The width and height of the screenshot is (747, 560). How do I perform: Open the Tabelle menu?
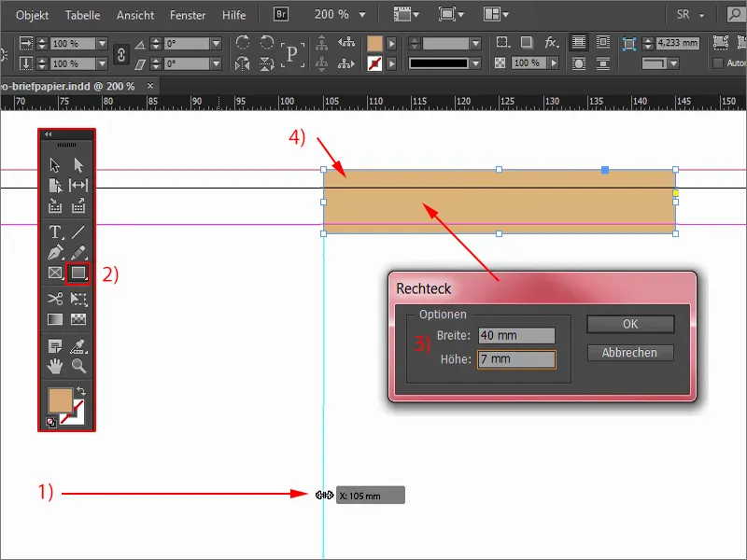coord(82,15)
